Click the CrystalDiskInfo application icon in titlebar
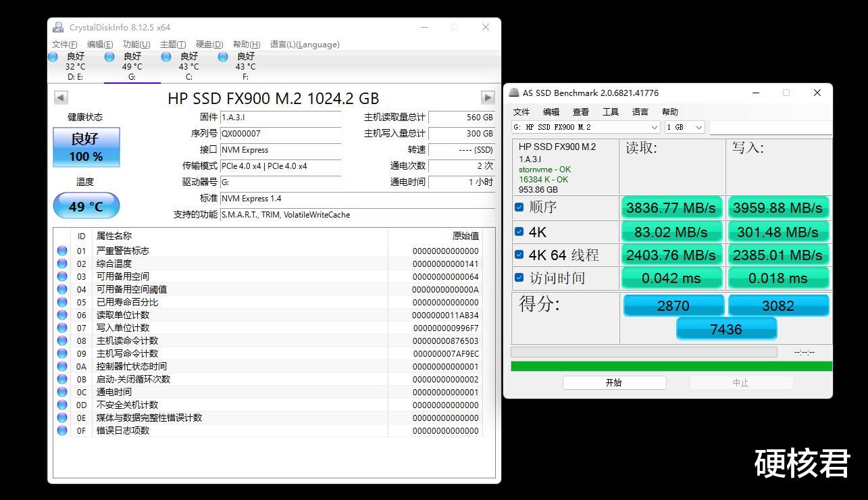868x500 pixels. tap(59, 27)
